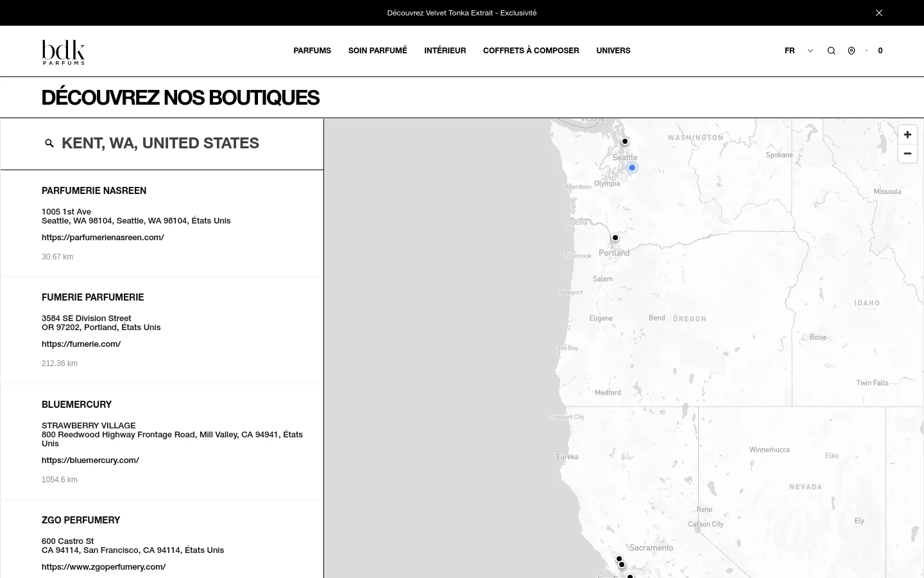
Task: Select the Portland store marker on map
Action: tap(615, 238)
